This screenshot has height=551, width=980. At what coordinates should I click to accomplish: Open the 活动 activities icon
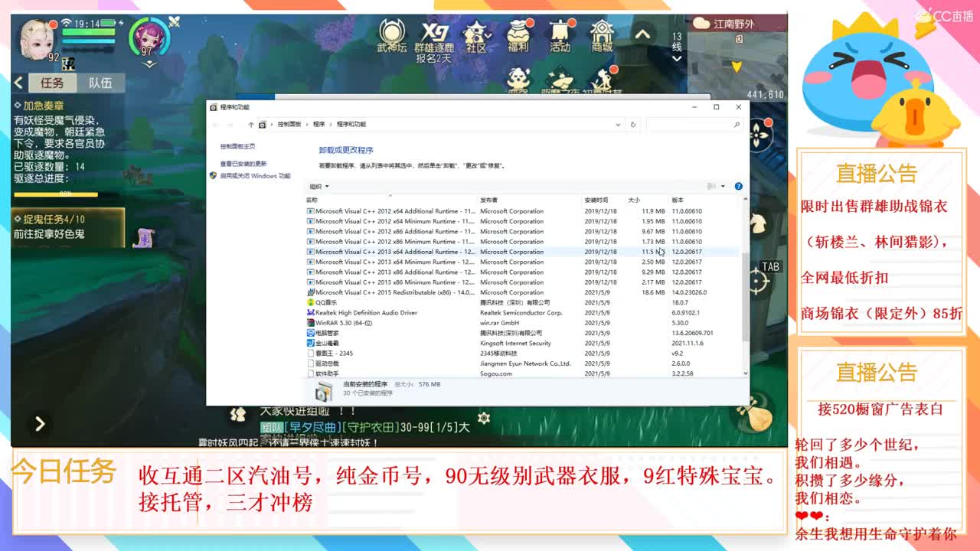[560, 36]
